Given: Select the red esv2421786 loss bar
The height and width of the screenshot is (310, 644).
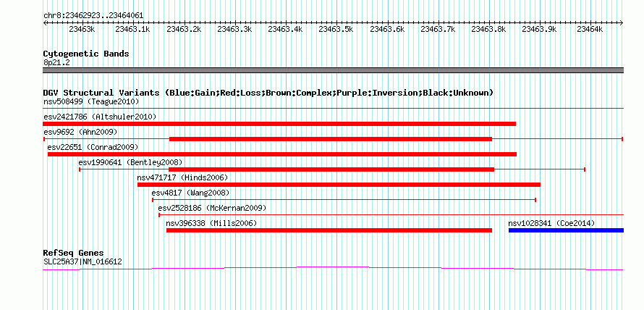Looking at the screenshot, I should click(x=279, y=124).
